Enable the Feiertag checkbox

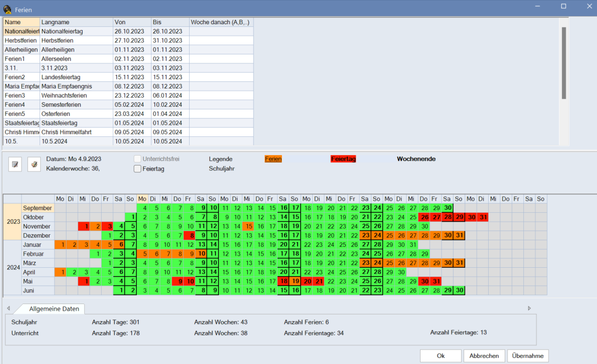pos(137,169)
